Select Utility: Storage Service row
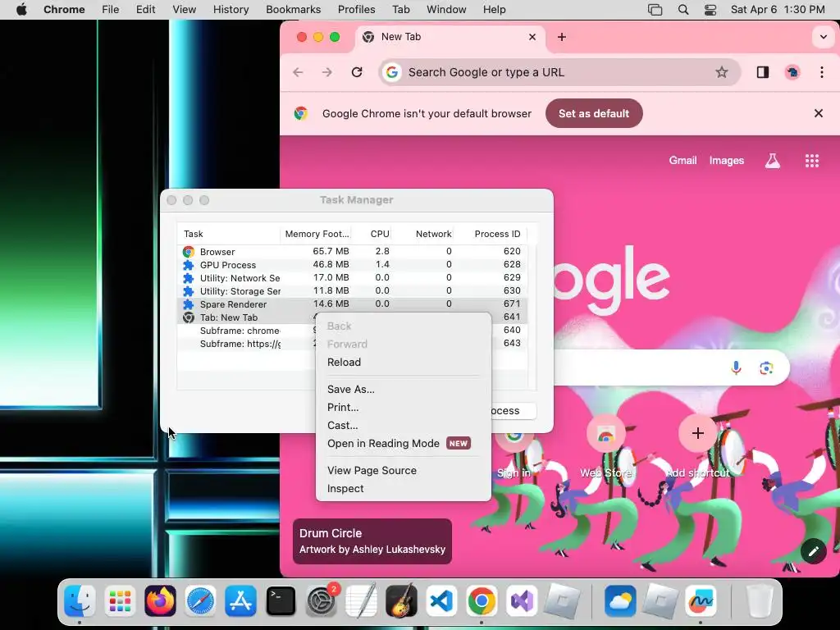Viewport: 840px width, 630px height. click(352, 291)
